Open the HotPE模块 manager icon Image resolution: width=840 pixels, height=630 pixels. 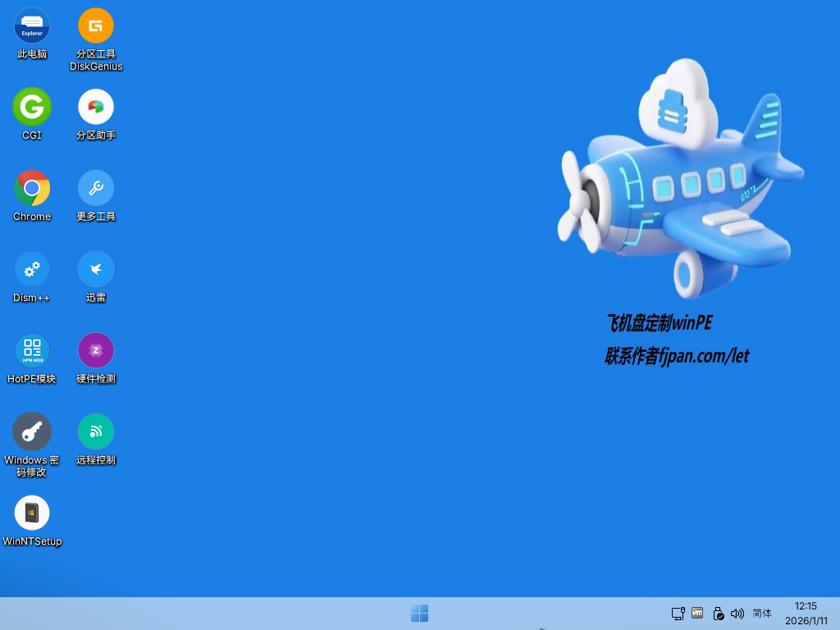coord(32,350)
